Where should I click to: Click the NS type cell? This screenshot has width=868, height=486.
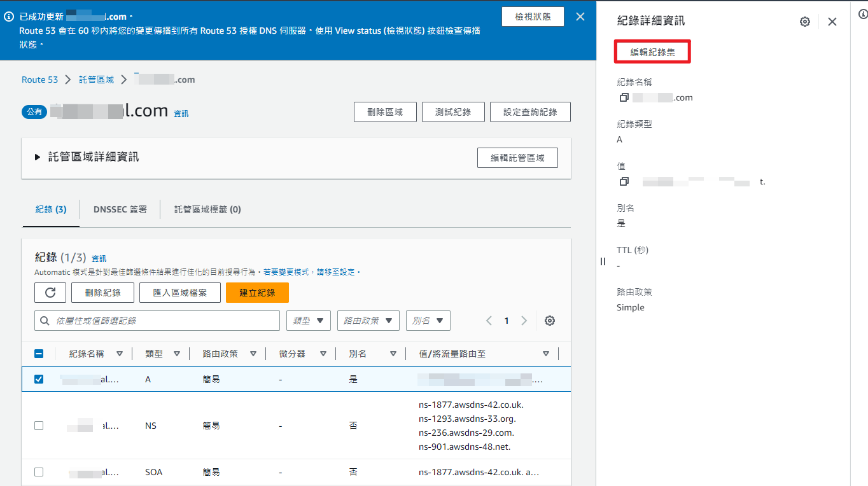pos(151,426)
